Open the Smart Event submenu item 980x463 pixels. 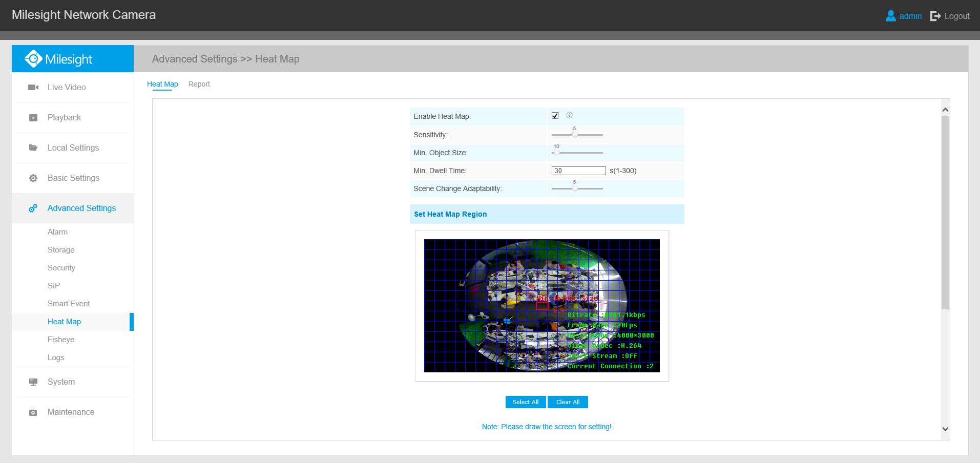point(69,304)
